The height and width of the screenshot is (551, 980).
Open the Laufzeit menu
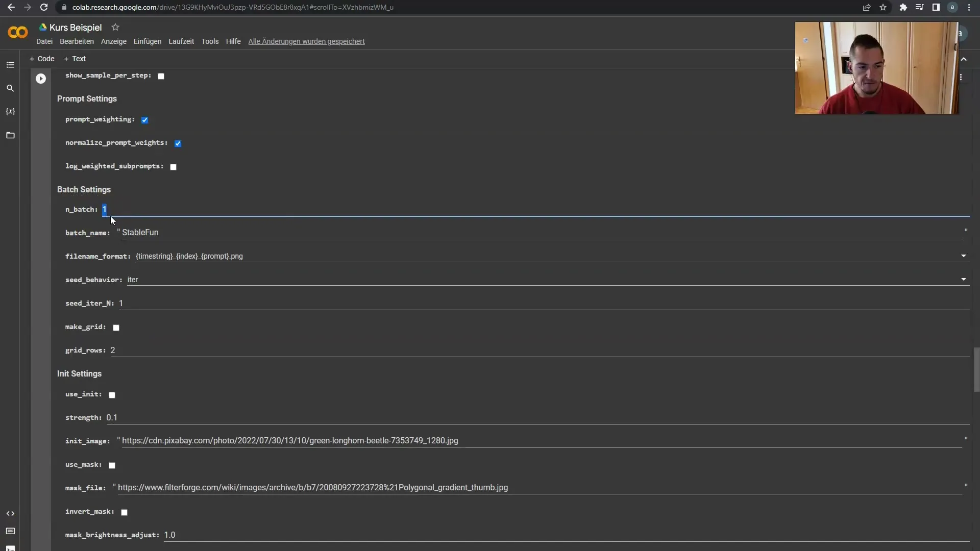pos(181,41)
